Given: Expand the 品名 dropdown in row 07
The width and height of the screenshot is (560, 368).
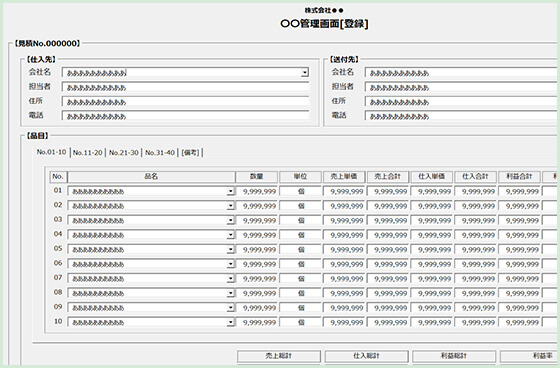Looking at the screenshot, I should 230,279.
